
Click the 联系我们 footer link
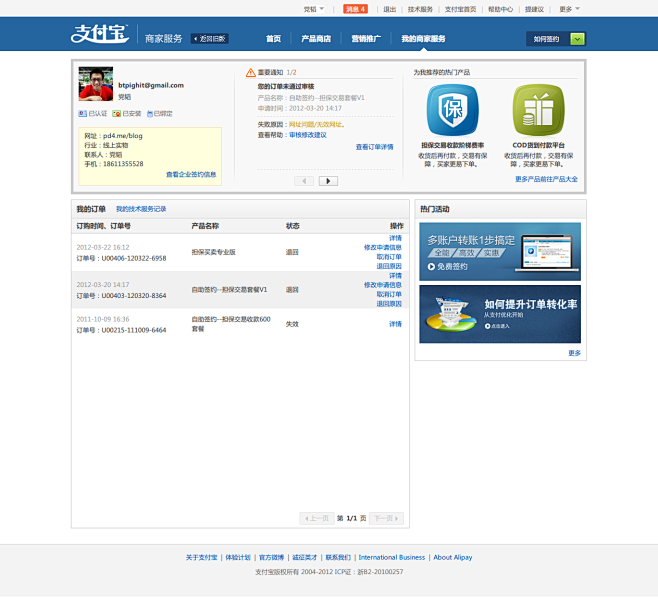[x=338, y=558]
